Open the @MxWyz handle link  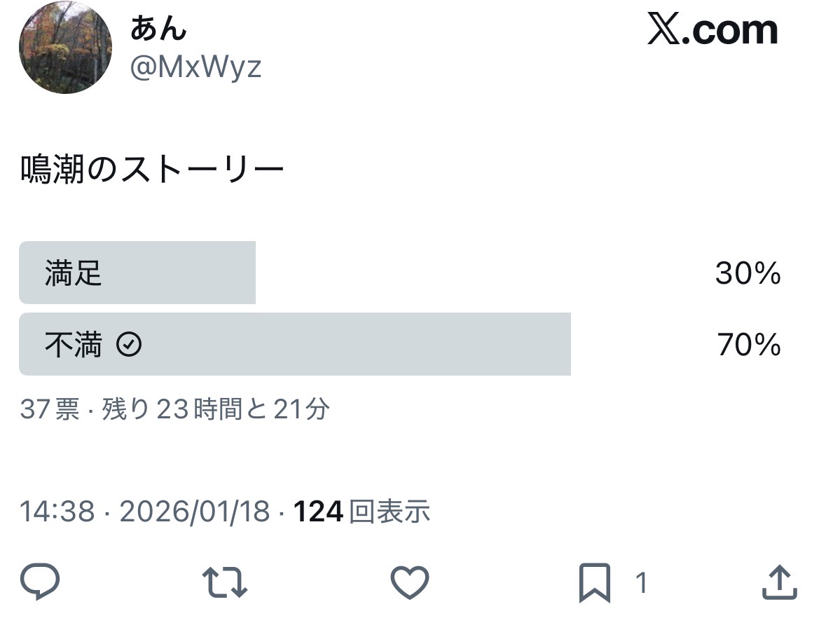point(195,68)
